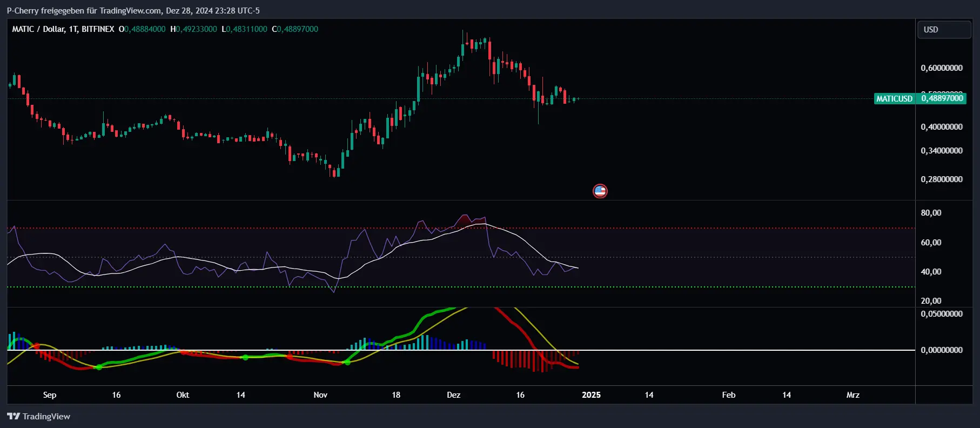Click the low value L0,48311000
The width and height of the screenshot is (980, 428).
pos(244,29)
